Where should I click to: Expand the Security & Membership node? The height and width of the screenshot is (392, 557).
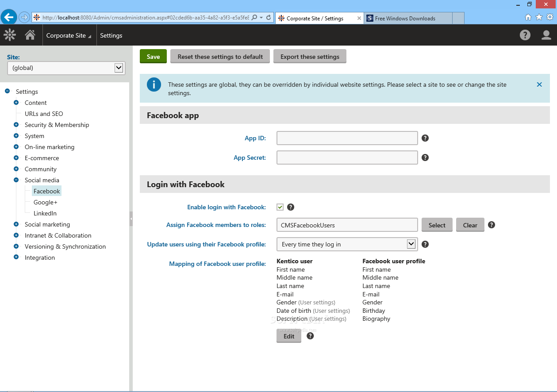tap(16, 125)
